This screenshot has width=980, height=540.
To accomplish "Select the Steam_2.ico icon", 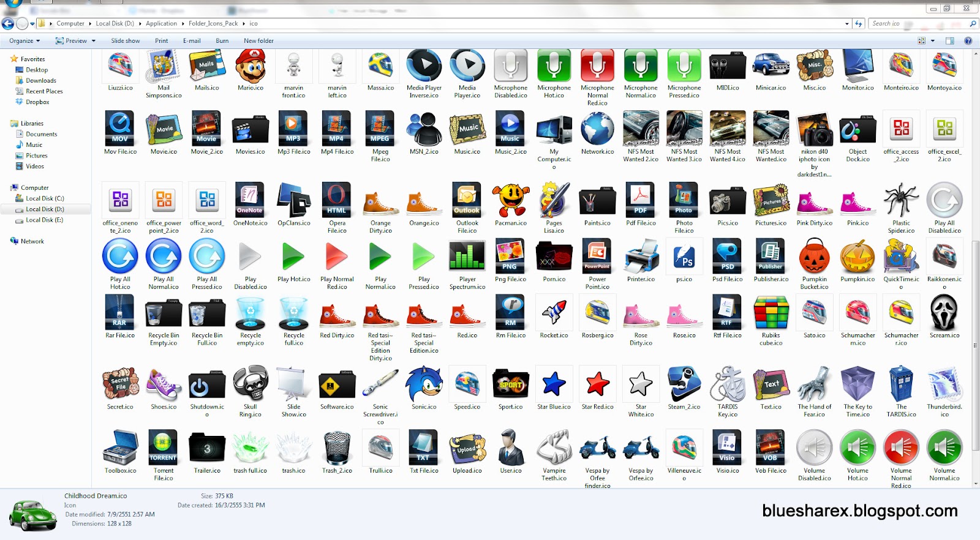I will 684,384.
